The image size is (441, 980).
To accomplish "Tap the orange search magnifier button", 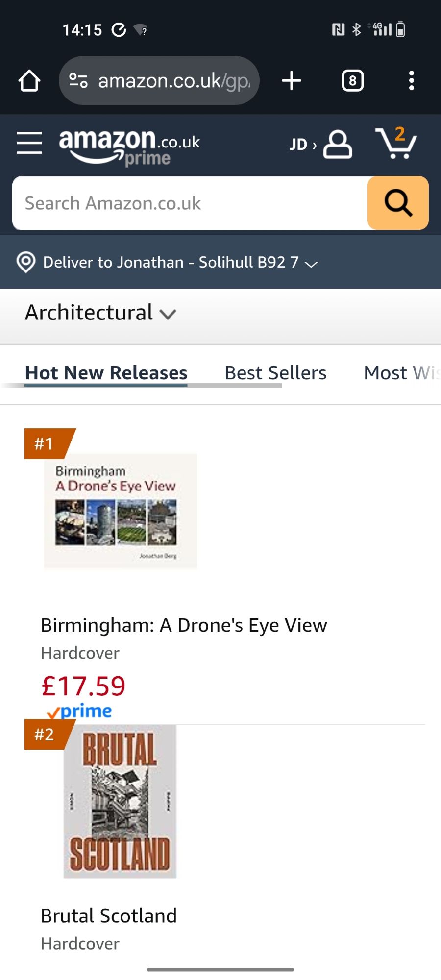I will pyautogui.click(x=398, y=203).
